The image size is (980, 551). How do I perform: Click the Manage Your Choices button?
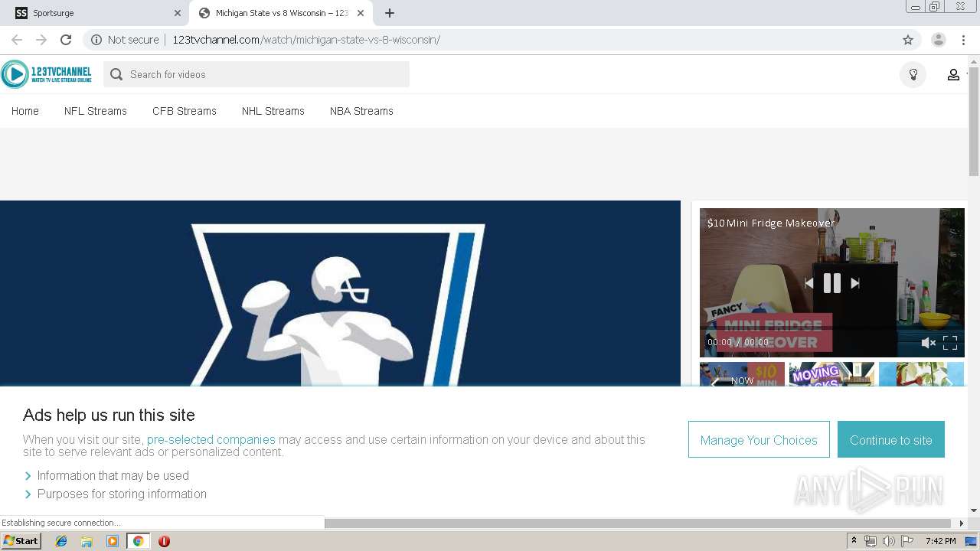coord(759,439)
